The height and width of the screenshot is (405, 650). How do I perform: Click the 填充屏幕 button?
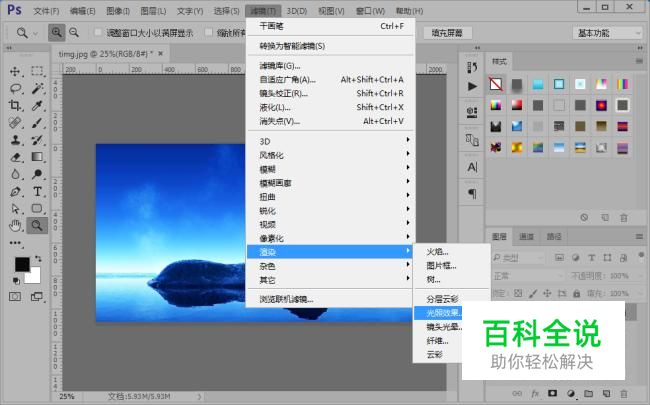(447, 33)
